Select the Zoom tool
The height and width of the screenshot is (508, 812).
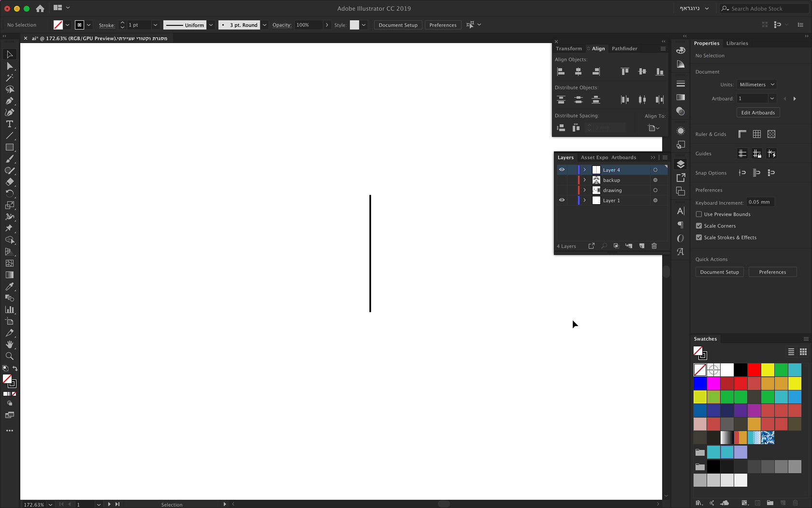click(x=10, y=356)
